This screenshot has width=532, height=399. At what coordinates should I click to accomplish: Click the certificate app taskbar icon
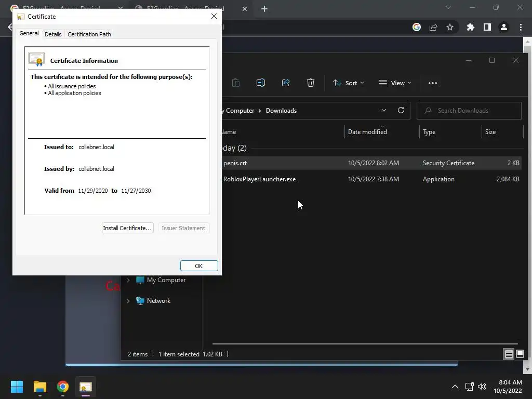tap(86, 387)
